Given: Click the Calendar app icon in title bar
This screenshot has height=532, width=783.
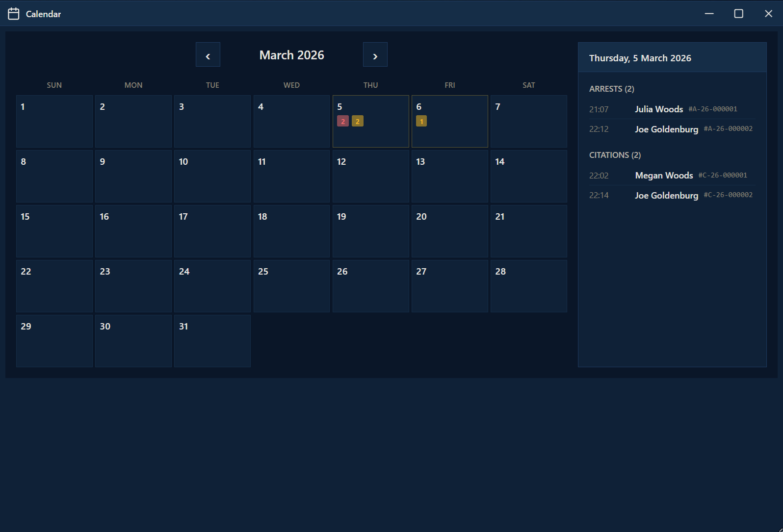Looking at the screenshot, I should (14, 14).
